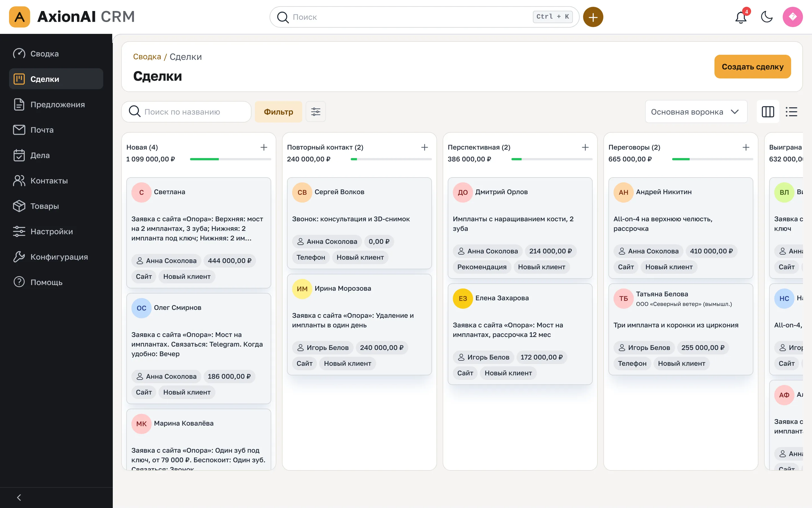Click the Фильтр button

pos(278,111)
